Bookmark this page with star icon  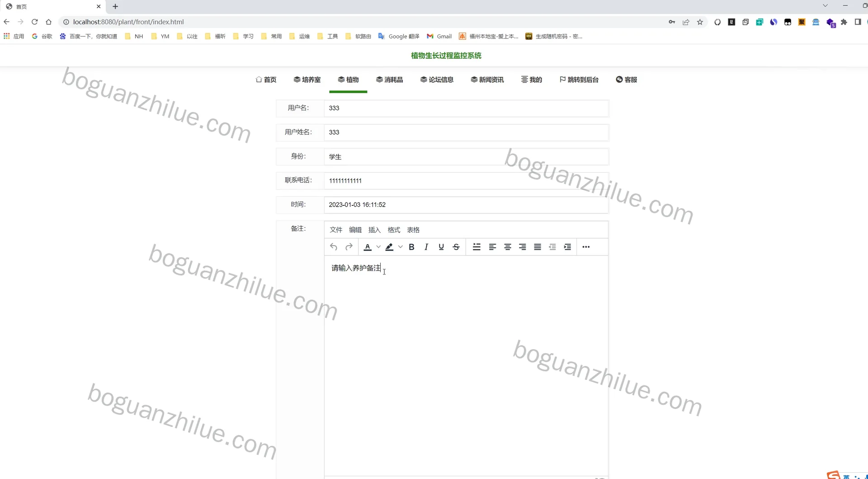(700, 22)
